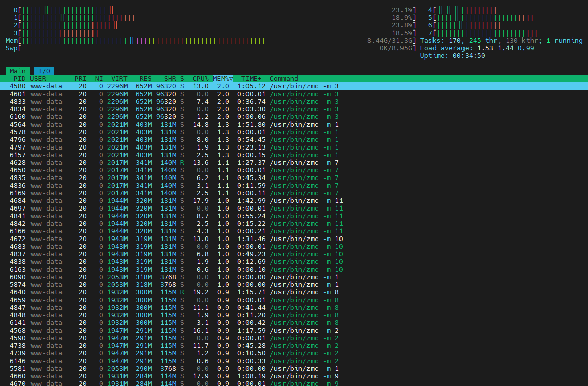The height and width of the screenshot is (386, 588).
Task: Select the Main tab
Action: click(x=18, y=71)
